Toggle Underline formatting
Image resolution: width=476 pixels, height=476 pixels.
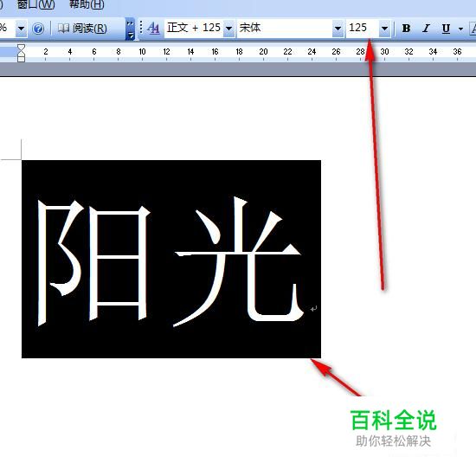(x=446, y=29)
